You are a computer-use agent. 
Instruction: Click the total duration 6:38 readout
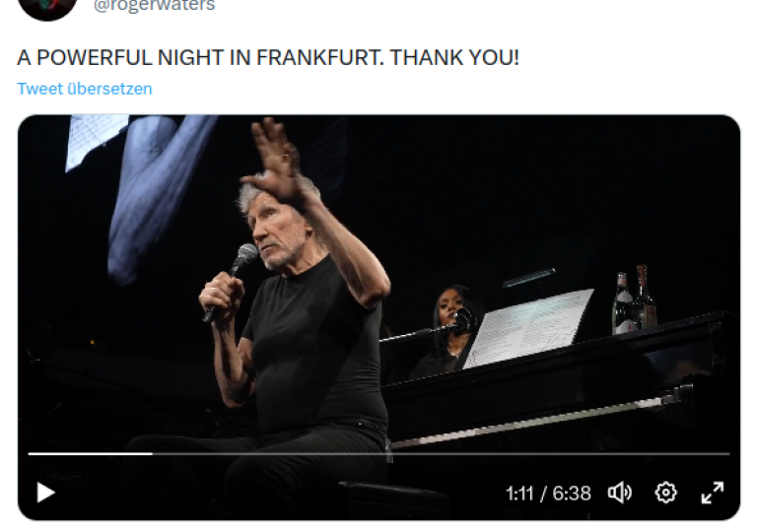pos(572,494)
